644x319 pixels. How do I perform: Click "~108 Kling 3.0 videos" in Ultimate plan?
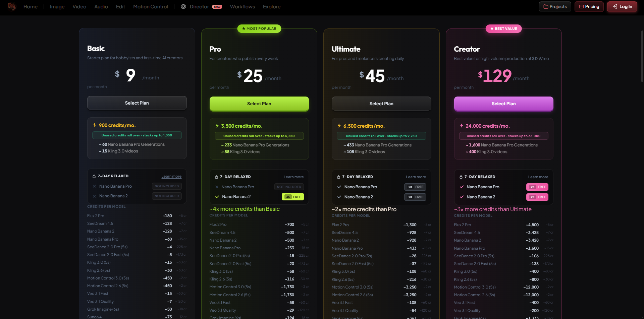click(364, 152)
